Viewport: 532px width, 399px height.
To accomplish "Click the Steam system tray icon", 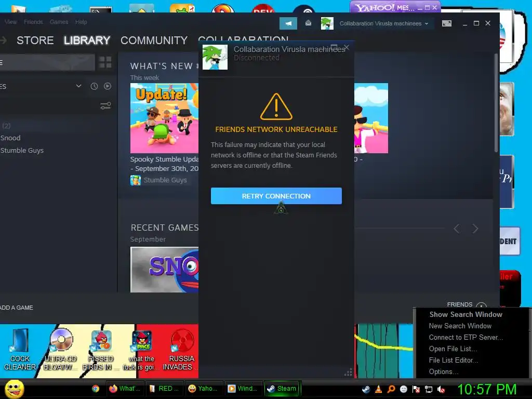I will tap(366, 389).
